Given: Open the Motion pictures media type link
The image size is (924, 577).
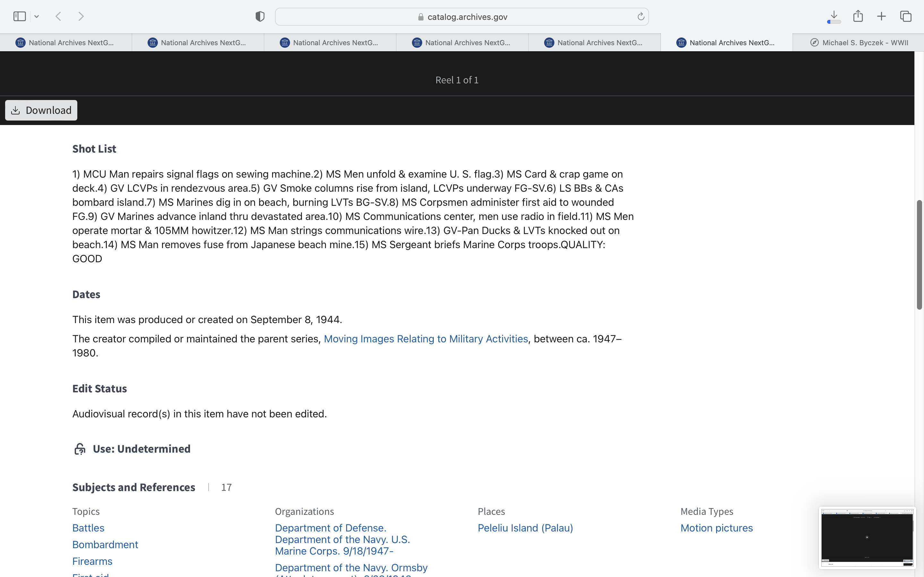Looking at the screenshot, I should (716, 528).
